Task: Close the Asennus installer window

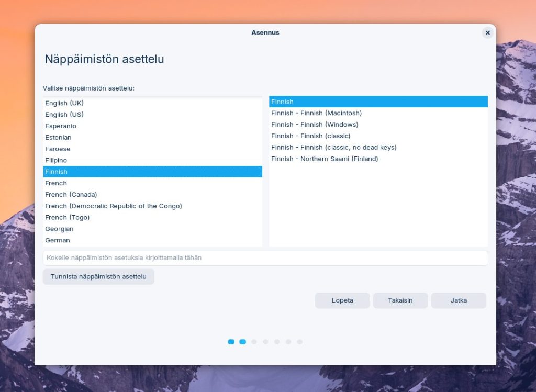Action: (x=487, y=33)
